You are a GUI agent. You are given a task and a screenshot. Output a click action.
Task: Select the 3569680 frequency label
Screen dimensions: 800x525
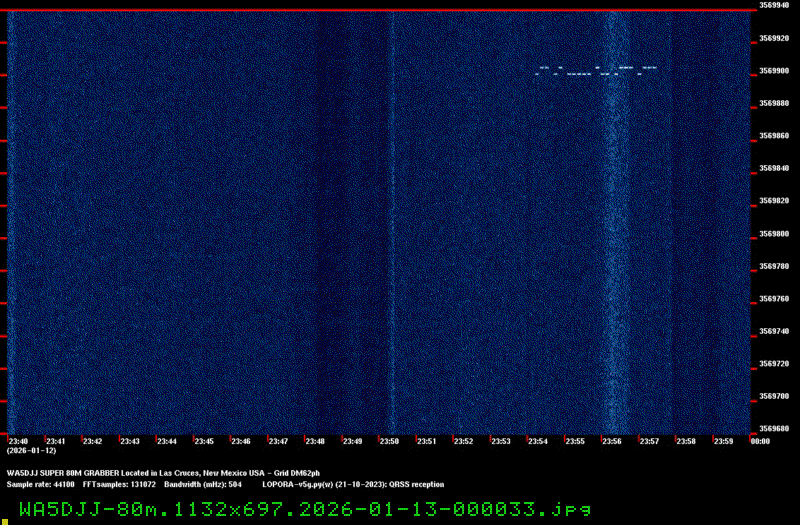point(774,429)
